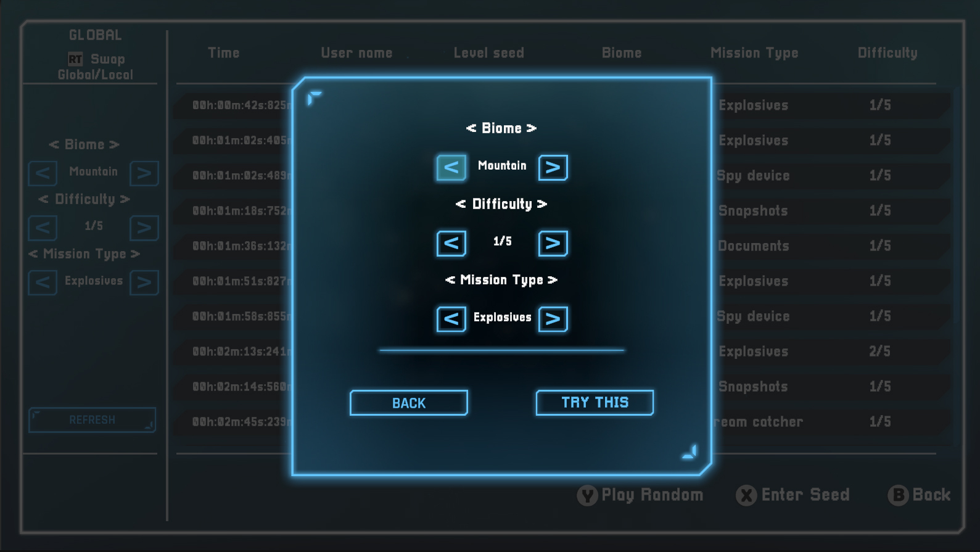Click REFRESH button in left panel
This screenshot has height=552, width=980.
click(x=92, y=420)
